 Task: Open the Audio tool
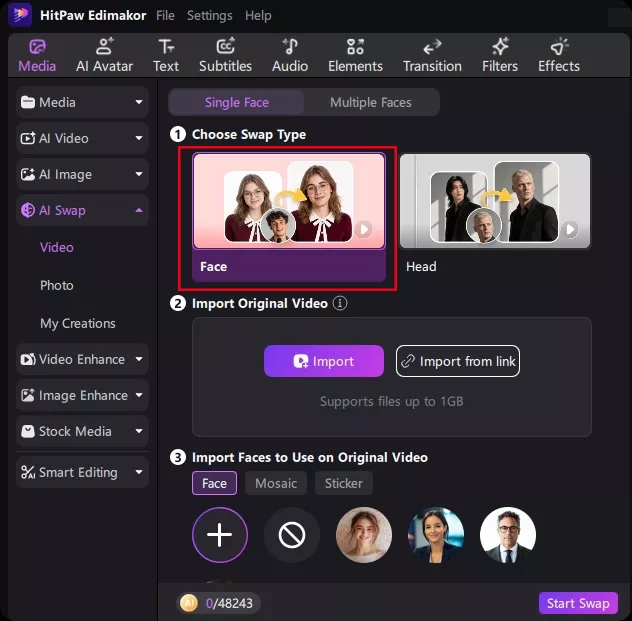(x=290, y=56)
